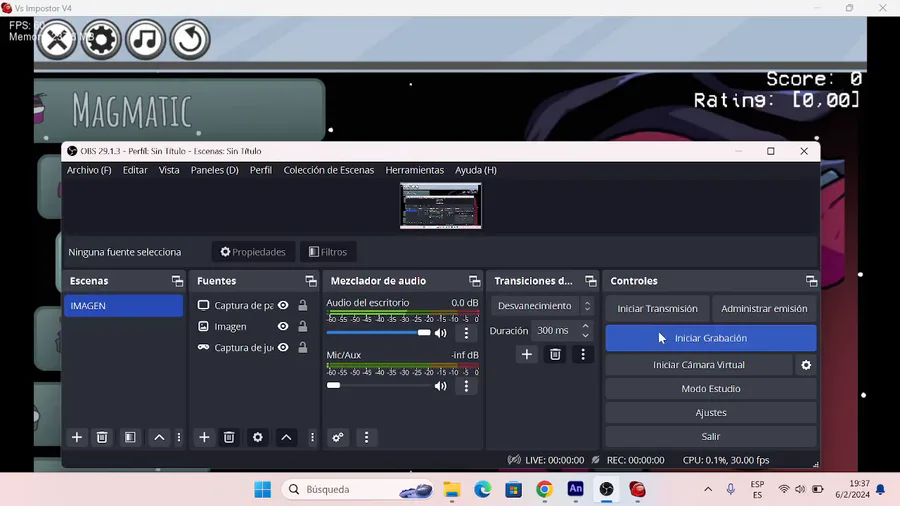Enable Modo Estudio
Viewport: 900px width, 506px height.
pyautogui.click(x=711, y=389)
